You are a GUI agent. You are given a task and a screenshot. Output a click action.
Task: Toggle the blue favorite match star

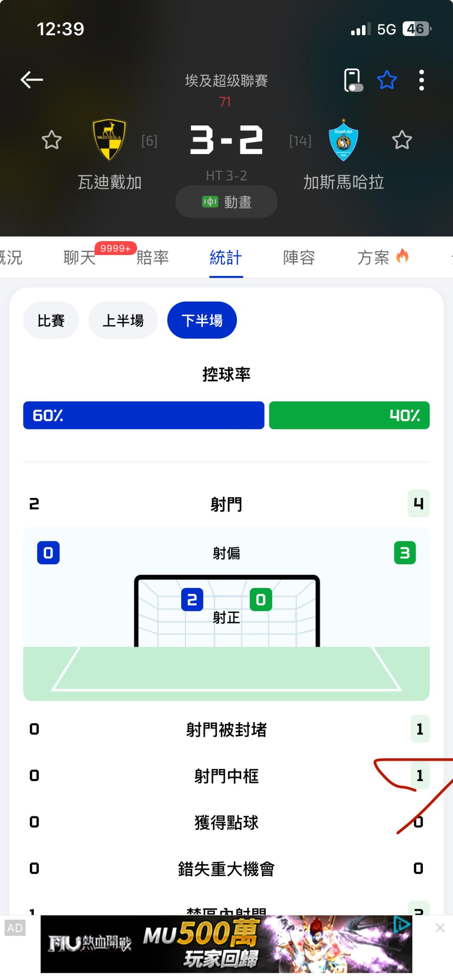coord(387,80)
